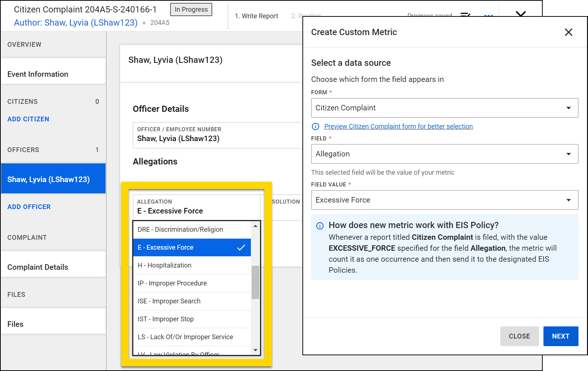Click checkmark on E - Excessive Force option
The width and height of the screenshot is (588, 371).
pyautogui.click(x=241, y=247)
